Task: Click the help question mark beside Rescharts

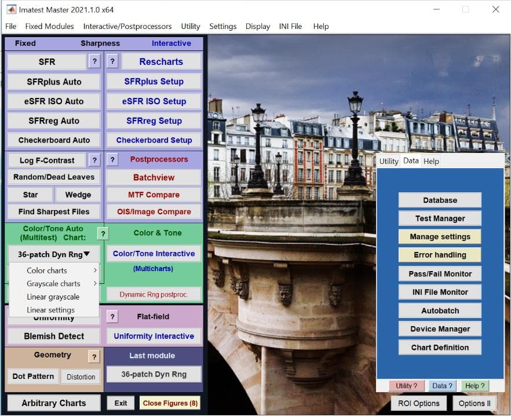Action: coord(112,61)
